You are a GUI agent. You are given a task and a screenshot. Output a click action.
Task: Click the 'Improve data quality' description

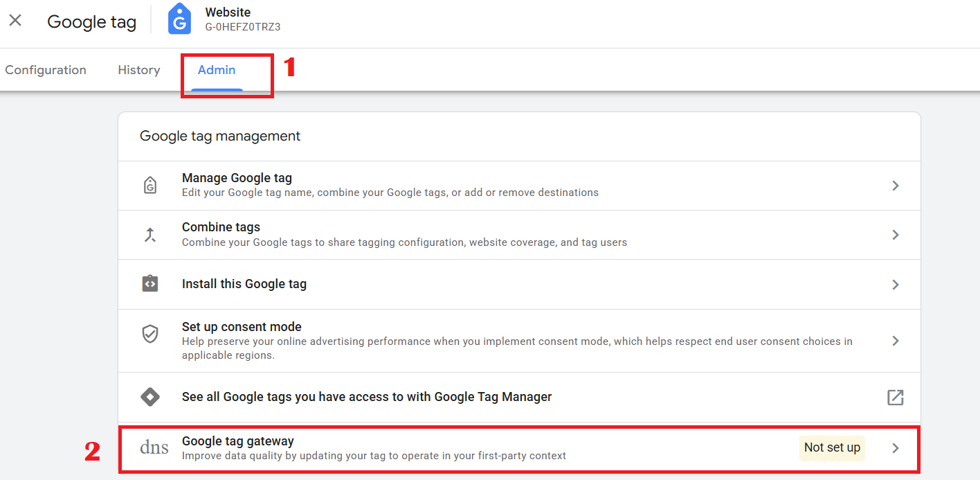coord(374,456)
